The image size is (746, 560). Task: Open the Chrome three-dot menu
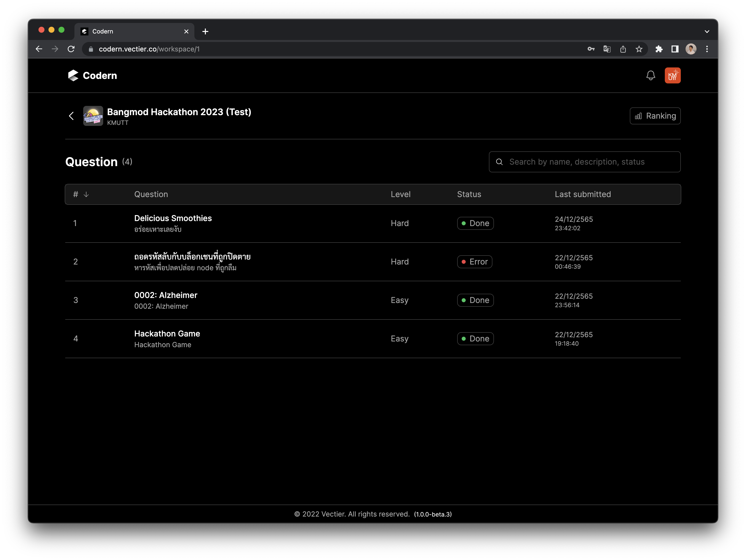(707, 49)
